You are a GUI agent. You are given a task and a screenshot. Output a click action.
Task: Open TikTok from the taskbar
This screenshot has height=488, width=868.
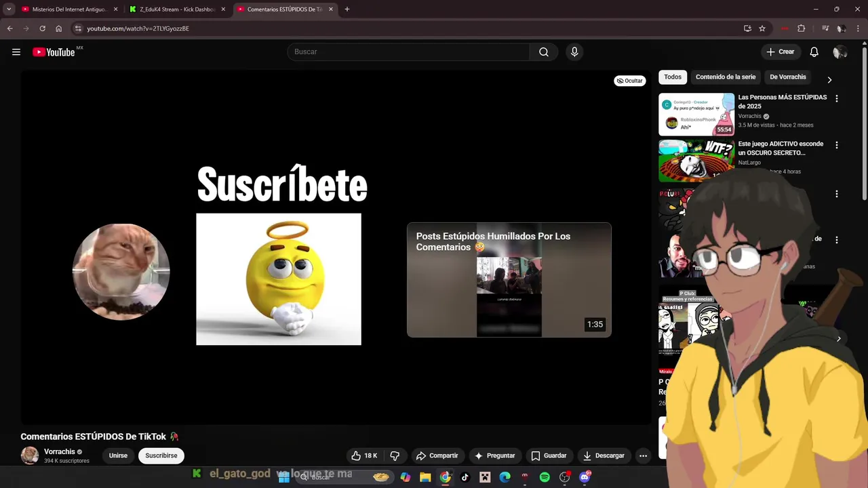click(465, 477)
